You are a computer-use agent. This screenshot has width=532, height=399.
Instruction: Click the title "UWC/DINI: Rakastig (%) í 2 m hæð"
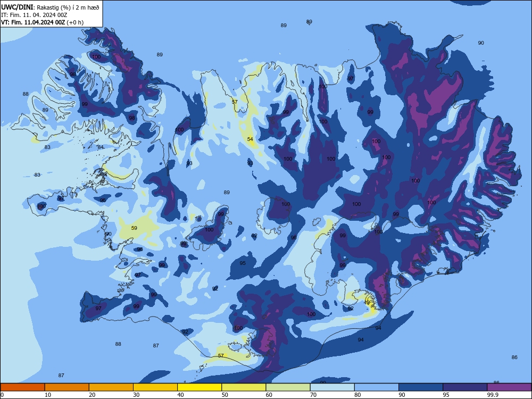pos(50,7)
